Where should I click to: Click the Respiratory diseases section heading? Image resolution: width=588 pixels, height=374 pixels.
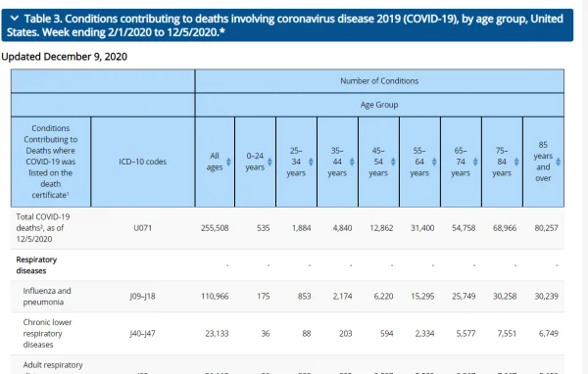click(36, 265)
